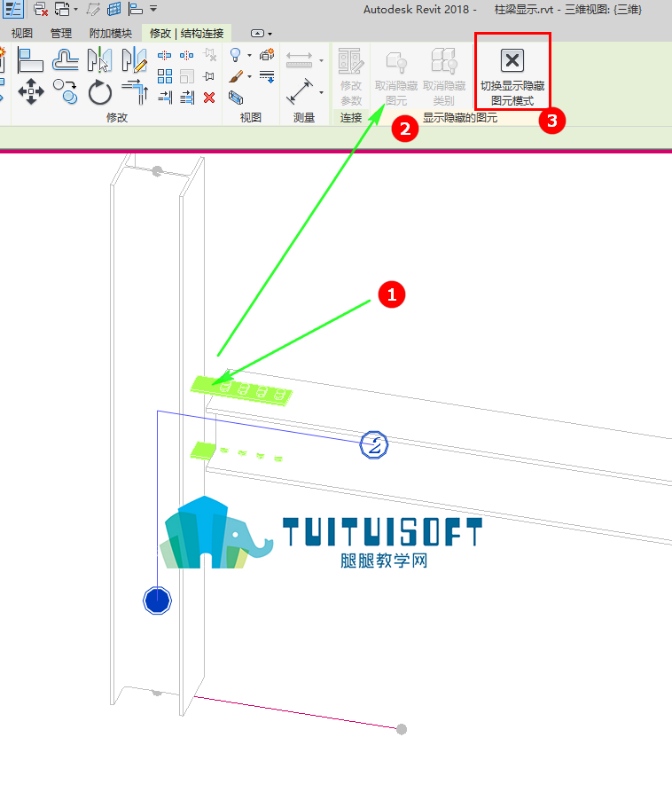Select the Linework tool
This screenshot has width=672, height=800.
[x=267, y=76]
